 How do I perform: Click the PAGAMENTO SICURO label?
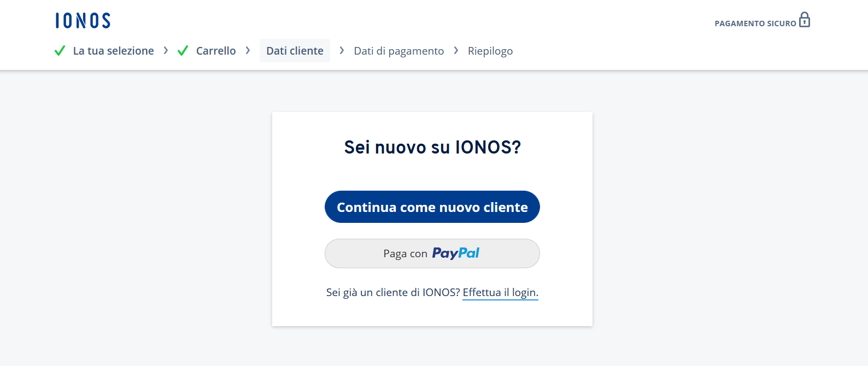[755, 23]
